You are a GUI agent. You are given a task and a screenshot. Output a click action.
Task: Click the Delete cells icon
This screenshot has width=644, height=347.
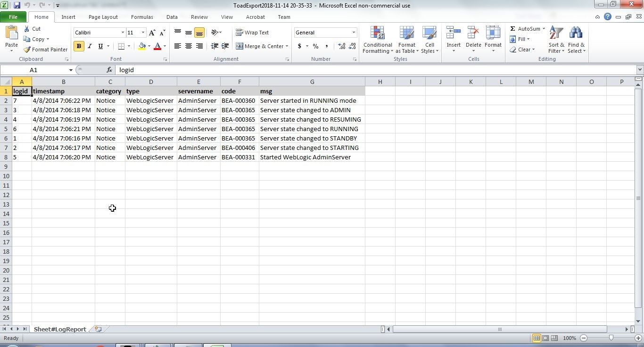coord(473,33)
